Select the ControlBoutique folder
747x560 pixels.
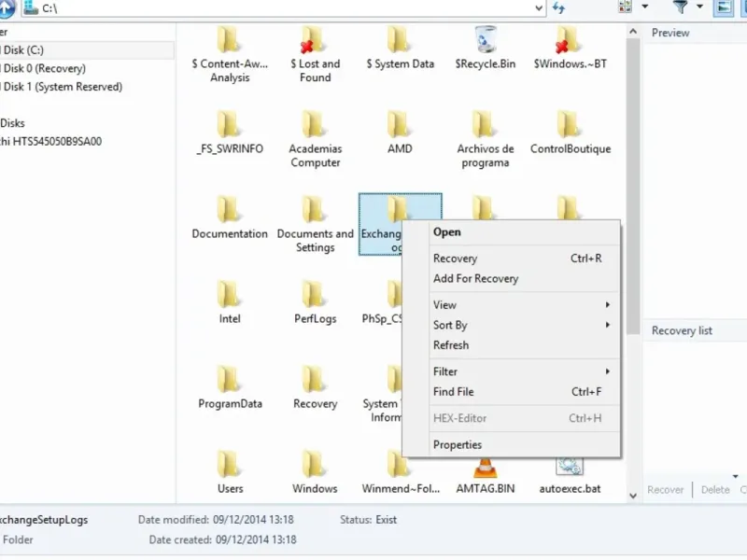coord(570,133)
